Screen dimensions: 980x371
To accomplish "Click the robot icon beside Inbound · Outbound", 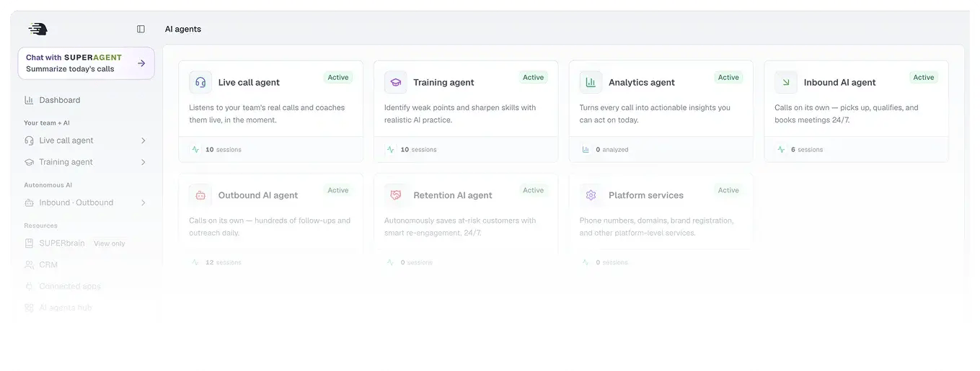I will 29,202.
